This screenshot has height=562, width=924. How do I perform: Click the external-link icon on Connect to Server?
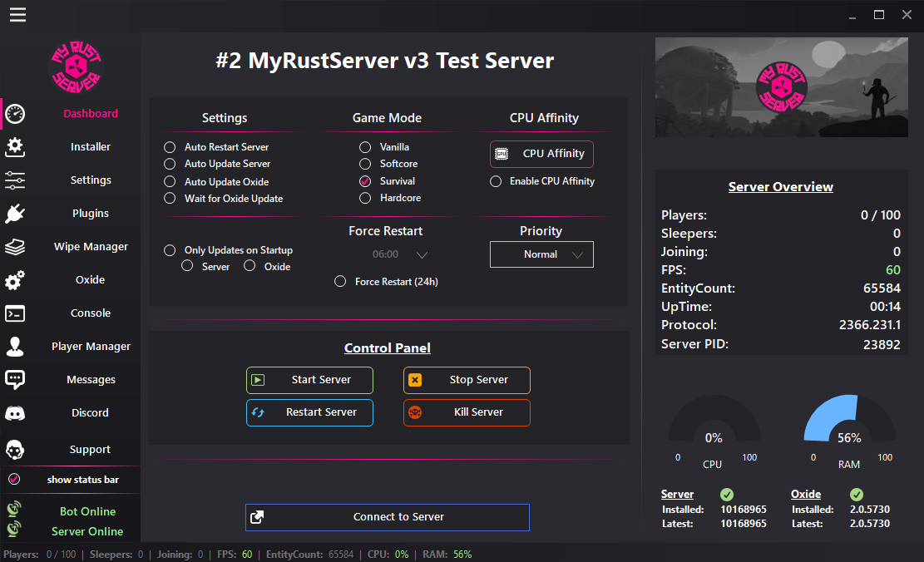[257, 517]
